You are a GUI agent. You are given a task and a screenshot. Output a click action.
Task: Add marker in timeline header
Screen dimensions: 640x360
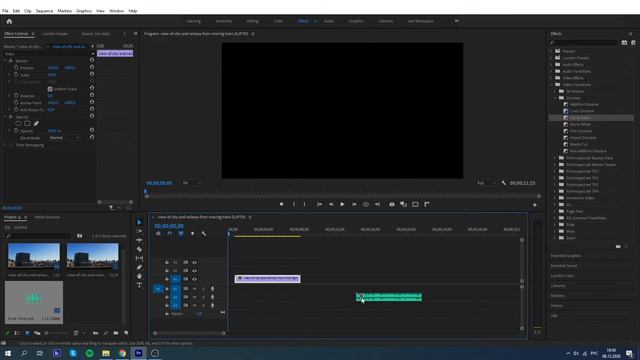click(x=192, y=233)
